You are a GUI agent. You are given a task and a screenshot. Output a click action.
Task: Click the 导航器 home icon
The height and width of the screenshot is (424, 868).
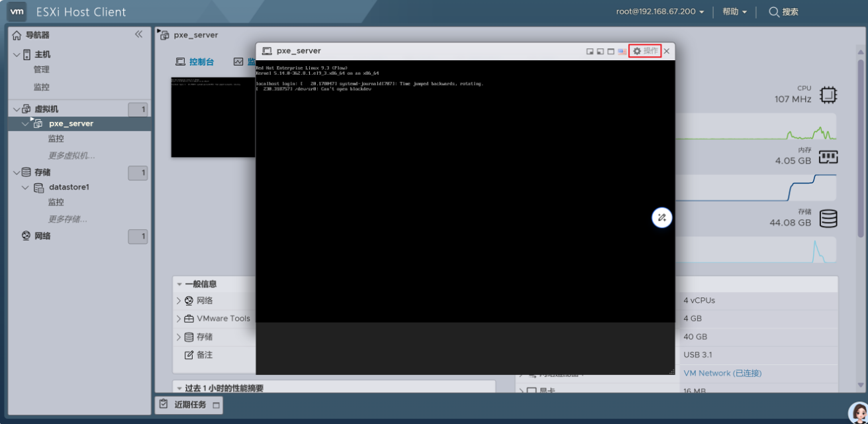17,35
